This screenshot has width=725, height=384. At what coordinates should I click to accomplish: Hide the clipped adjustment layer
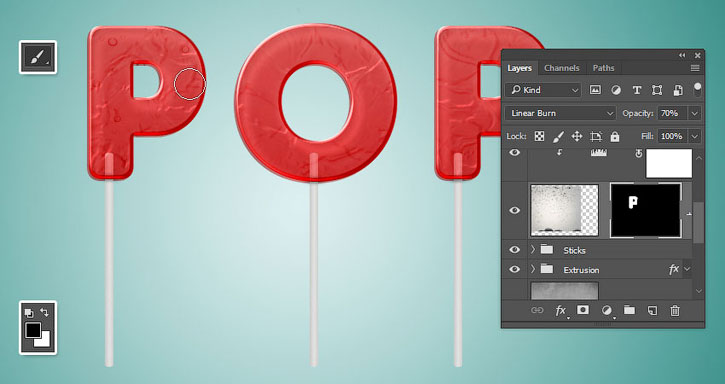coord(515,153)
